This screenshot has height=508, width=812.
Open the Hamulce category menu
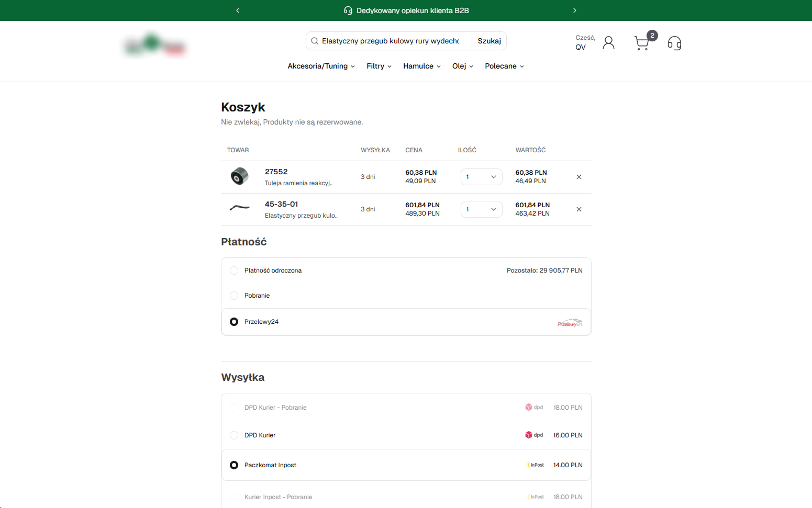(x=421, y=66)
